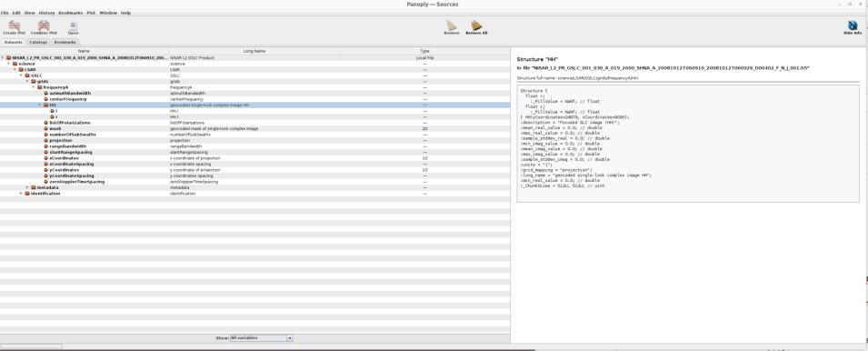Expand the identification group triangle
868x351 pixels.
[21, 194]
